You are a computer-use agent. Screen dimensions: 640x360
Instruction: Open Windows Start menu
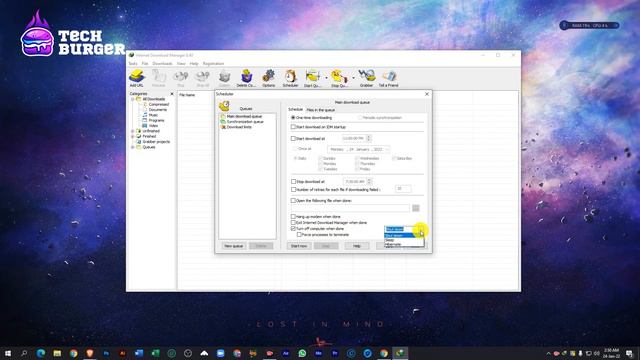tap(7, 353)
